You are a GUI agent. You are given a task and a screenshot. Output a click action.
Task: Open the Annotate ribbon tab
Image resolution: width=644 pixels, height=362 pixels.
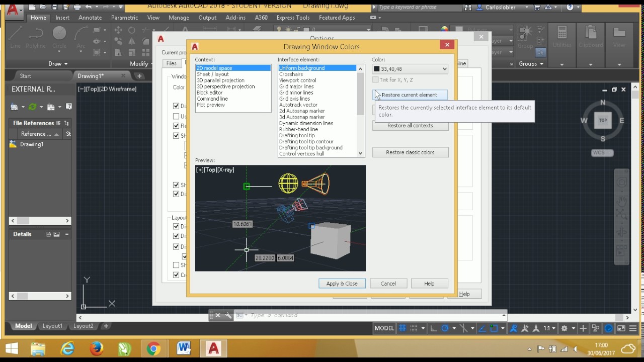point(90,18)
